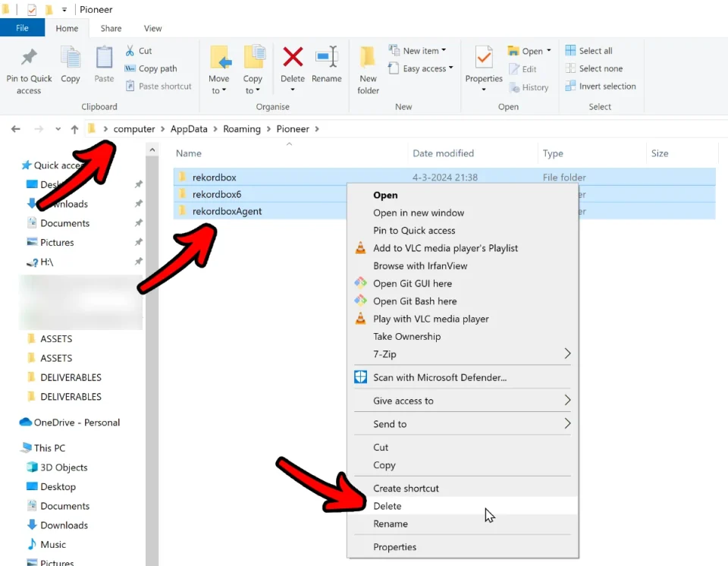Go back with the Back arrow
Viewport: 728px width, 566px height.
[x=16, y=129]
